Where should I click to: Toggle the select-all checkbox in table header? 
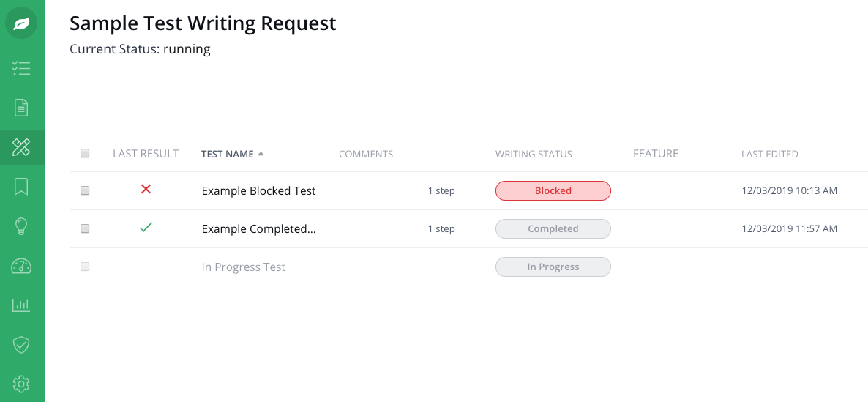[x=85, y=153]
